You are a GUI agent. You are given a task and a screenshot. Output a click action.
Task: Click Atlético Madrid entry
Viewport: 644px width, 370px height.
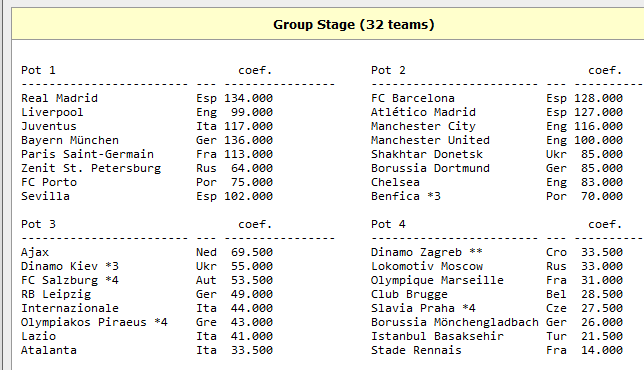(x=423, y=112)
